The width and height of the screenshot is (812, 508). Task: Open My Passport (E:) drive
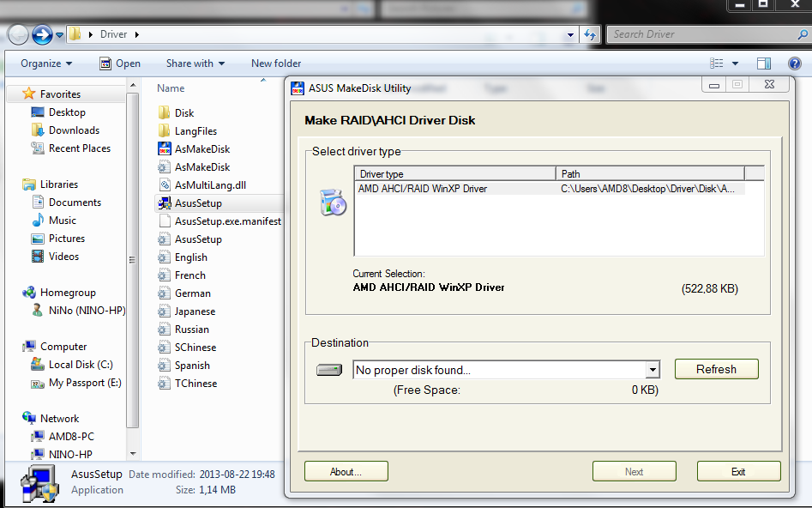coord(76,383)
